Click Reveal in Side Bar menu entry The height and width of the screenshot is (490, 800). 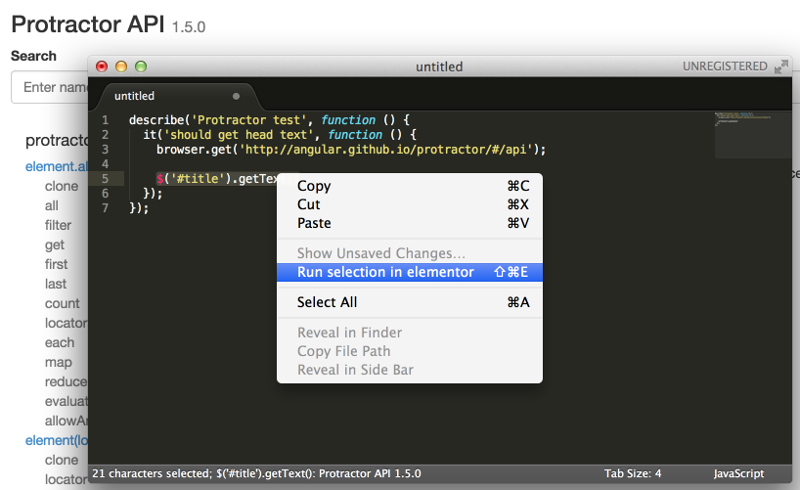pyautogui.click(x=409, y=370)
